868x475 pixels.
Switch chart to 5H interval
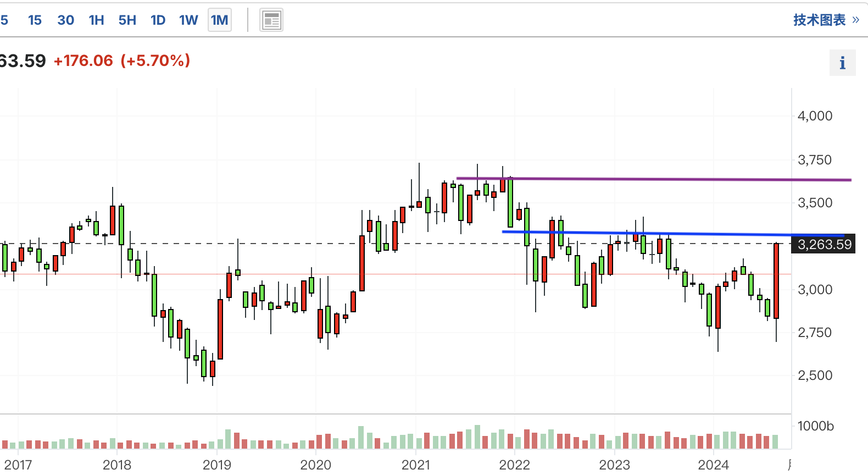tap(127, 20)
